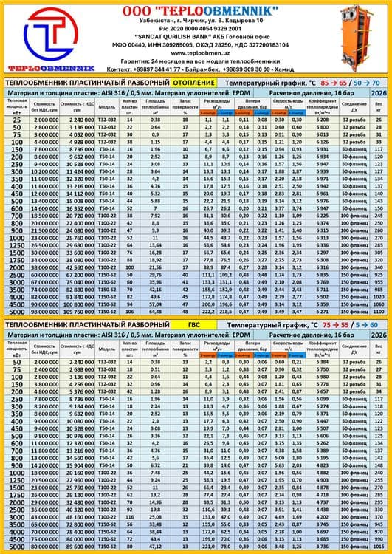Click the "SANOAT QURILISH BANK" line
Viewport: 392px width, 554px height.
pyautogui.click(x=203, y=37)
